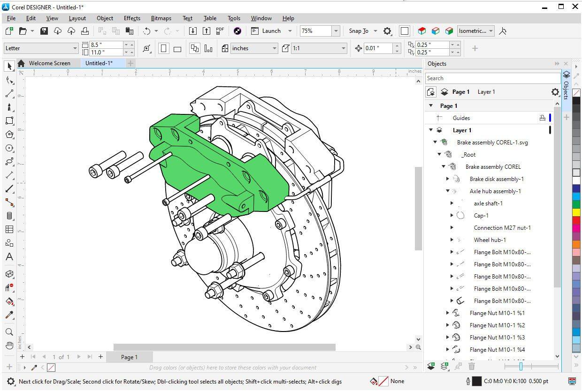This screenshot has width=582, height=392.
Task: Select the Smart Fill tool
Action: click(x=8, y=302)
